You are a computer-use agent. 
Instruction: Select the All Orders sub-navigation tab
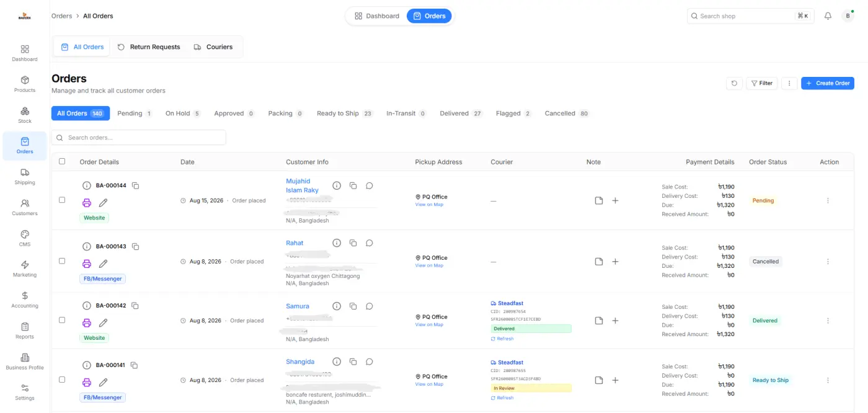[x=82, y=47]
